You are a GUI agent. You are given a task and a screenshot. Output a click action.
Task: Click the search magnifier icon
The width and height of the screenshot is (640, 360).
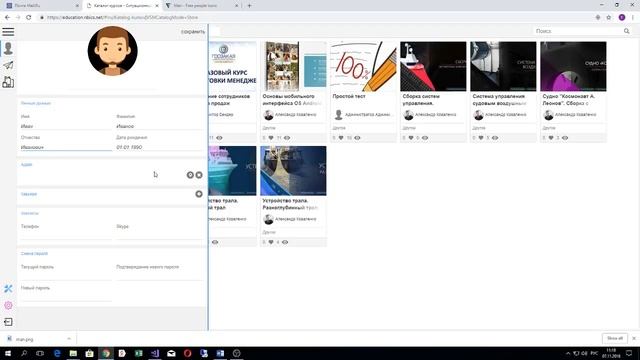click(627, 31)
